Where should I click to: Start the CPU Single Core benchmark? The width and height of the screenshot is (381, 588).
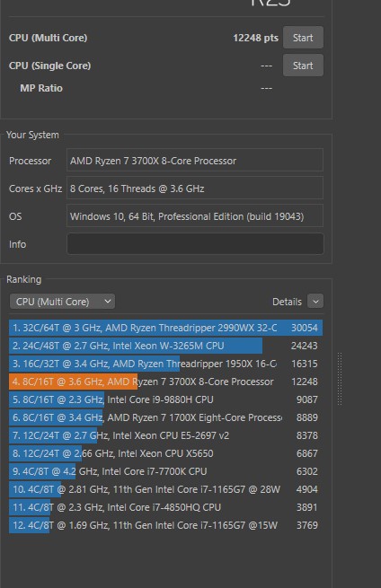point(303,66)
